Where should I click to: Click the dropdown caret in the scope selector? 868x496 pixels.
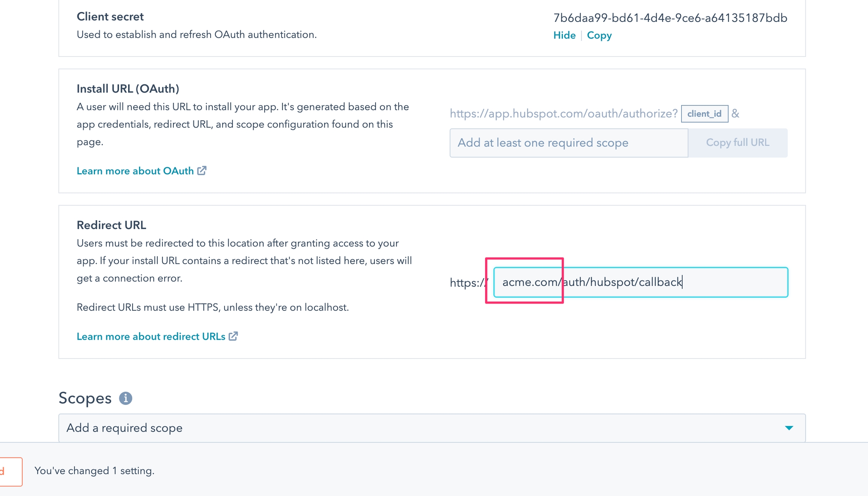coord(789,428)
